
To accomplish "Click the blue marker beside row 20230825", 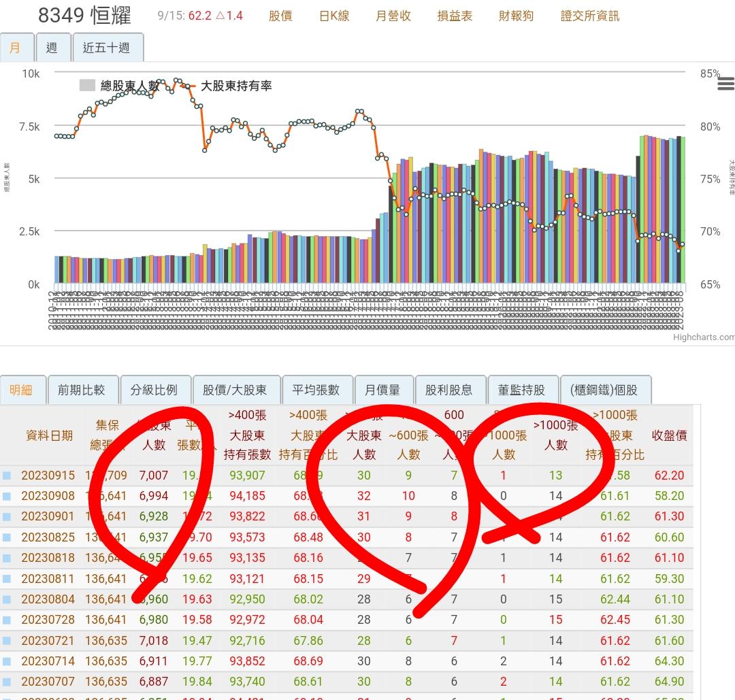I will point(7,537).
